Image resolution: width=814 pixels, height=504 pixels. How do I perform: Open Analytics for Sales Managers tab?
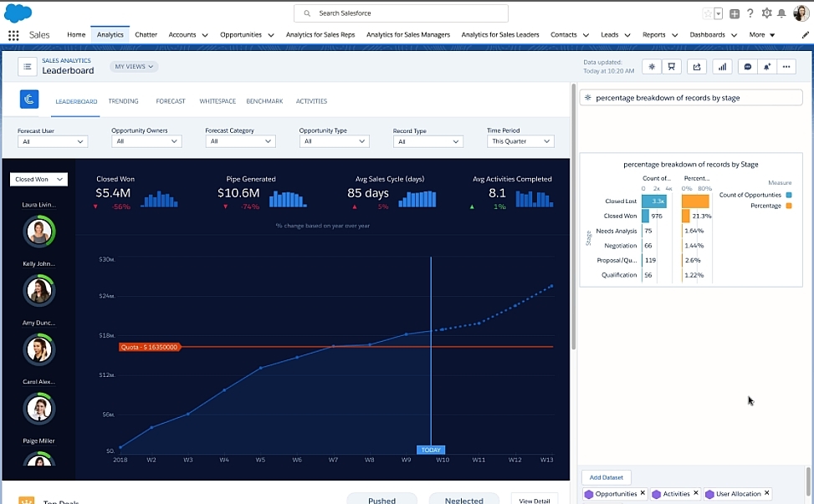408,35
